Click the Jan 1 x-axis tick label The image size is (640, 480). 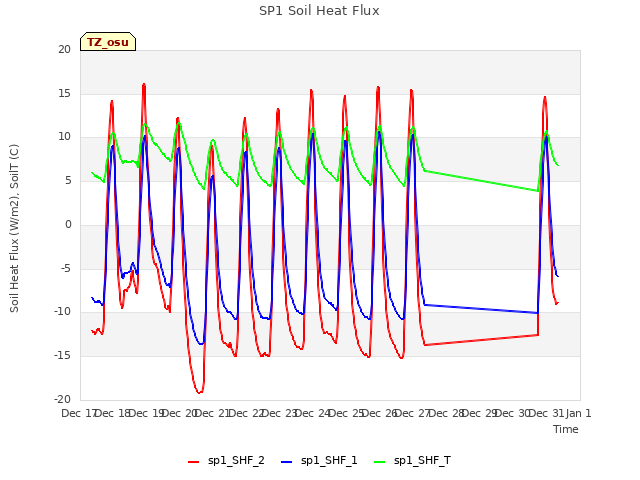(x=578, y=413)
